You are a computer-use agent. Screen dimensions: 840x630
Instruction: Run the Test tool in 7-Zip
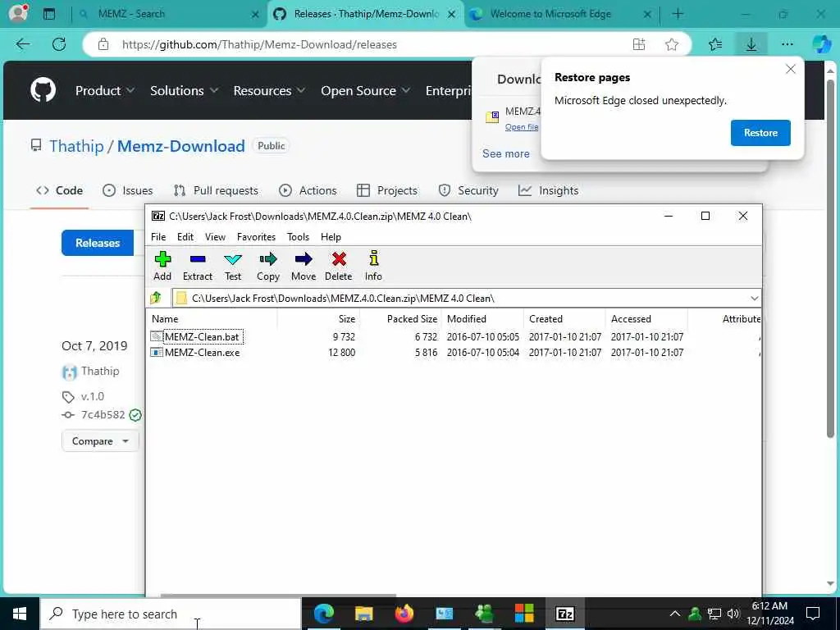point(232,267)
